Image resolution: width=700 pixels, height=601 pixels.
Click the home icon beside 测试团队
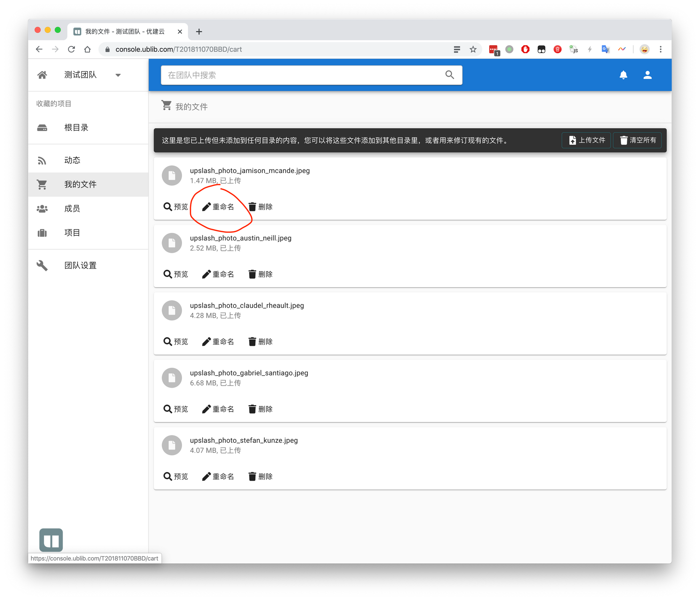tap(42, 75)
